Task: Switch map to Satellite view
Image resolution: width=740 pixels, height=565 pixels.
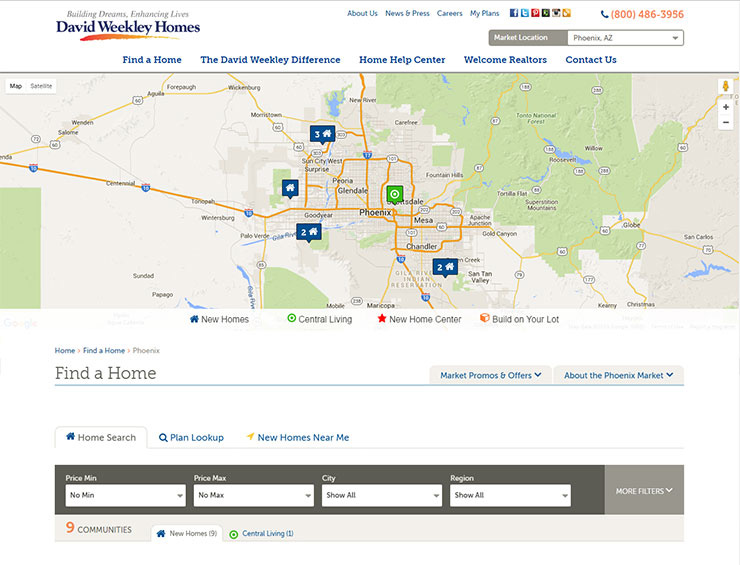Action: pyautogui.click(x=41, y=86)
